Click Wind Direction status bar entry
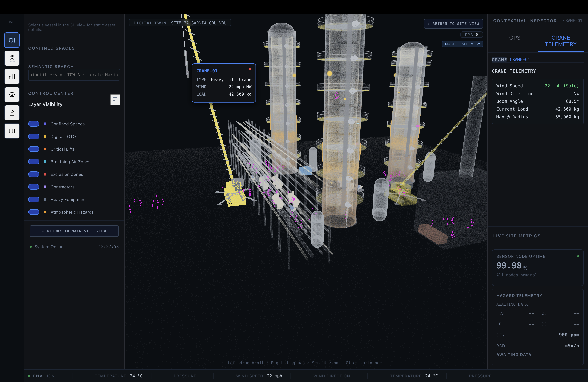 tap(336, 376)
